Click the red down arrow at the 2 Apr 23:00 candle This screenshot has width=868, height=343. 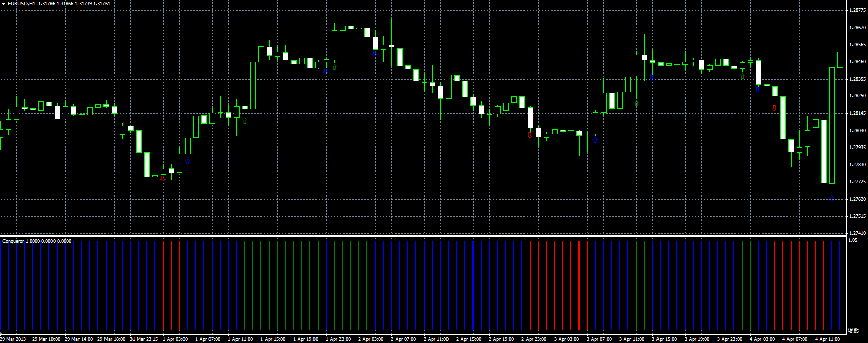(x=530, y=134)
